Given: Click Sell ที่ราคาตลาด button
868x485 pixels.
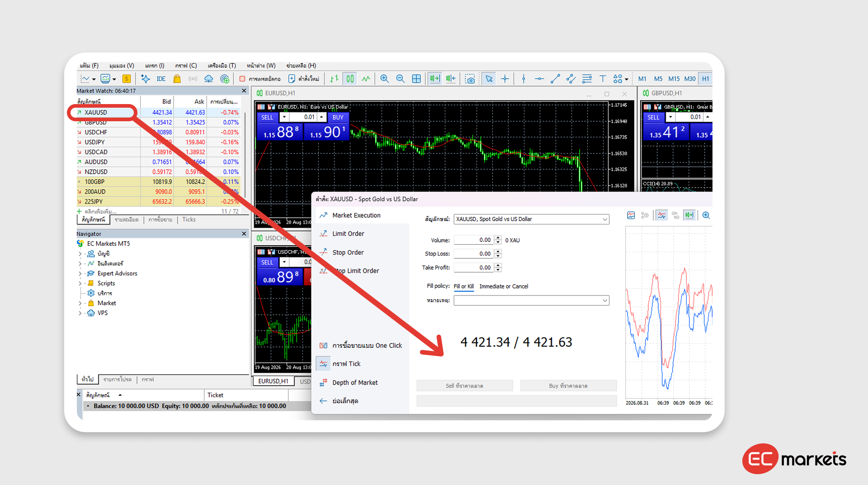Looking at the screenshot, I should [x=464, y=385].
